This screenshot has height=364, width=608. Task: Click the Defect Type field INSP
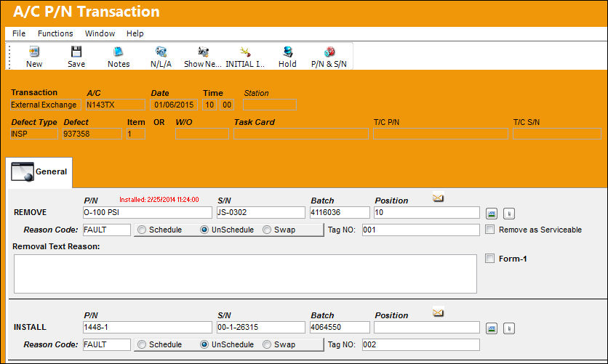33,134
